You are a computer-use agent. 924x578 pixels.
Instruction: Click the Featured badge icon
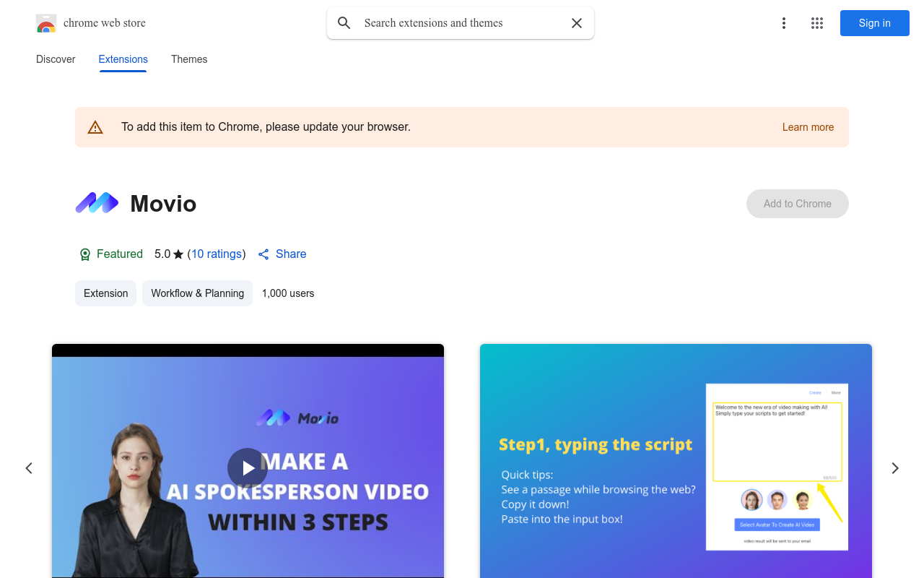click(x=85, y=254)
